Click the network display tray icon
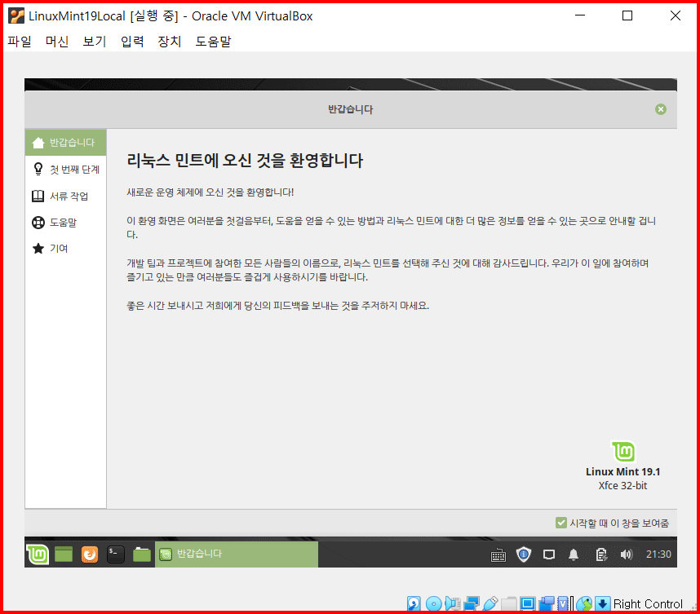The image size is (700, 614). tap(549, 554)
